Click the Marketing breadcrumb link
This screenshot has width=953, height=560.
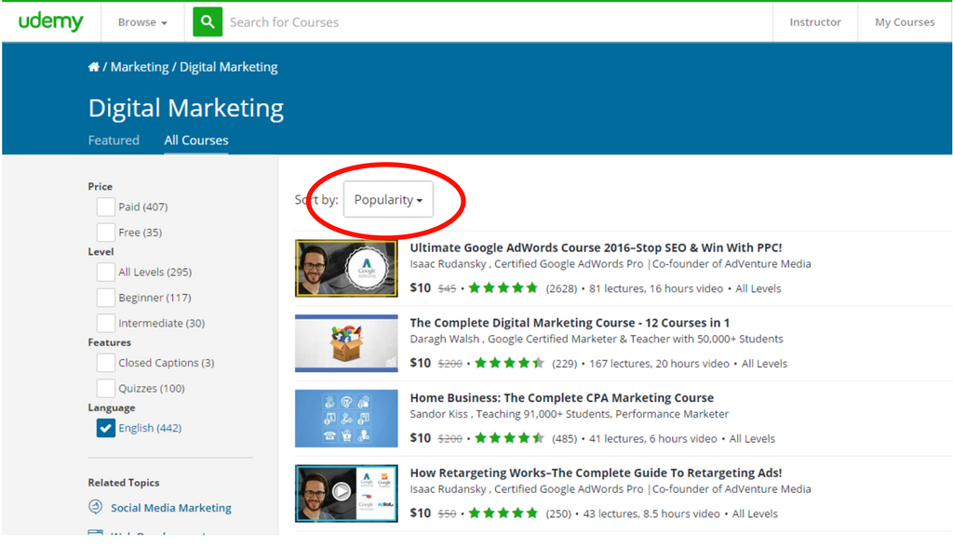[x=140, y=67]
